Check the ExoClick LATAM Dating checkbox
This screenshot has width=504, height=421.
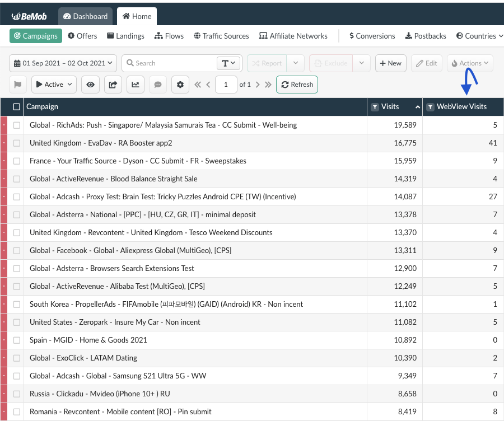tap(17, 358)
